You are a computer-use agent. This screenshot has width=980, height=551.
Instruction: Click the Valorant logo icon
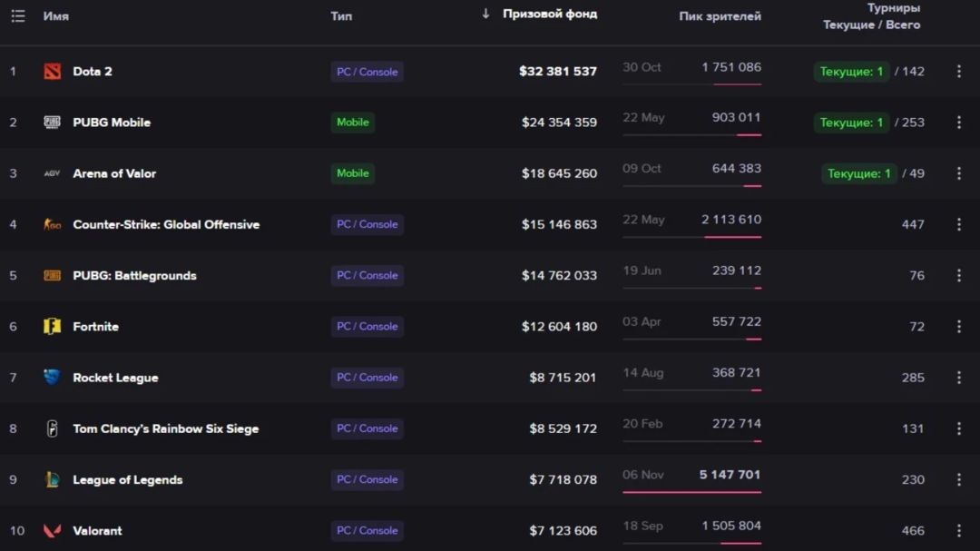[x=53, y=530]
